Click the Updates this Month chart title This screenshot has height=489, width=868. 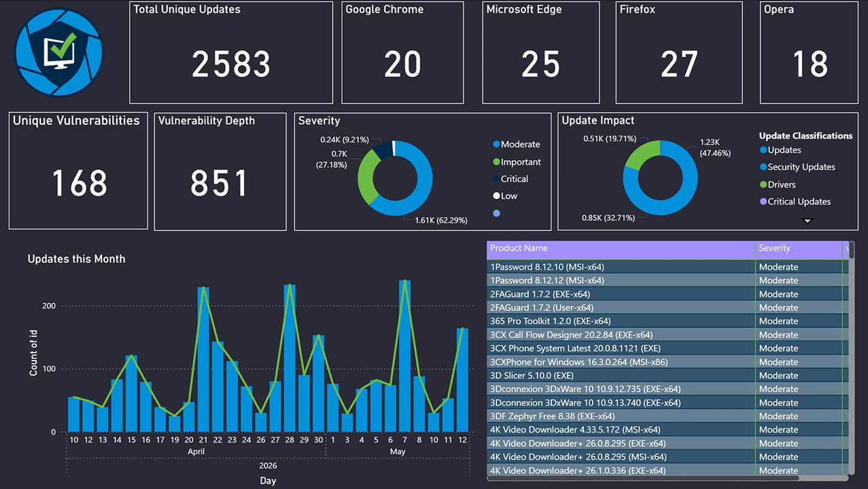click(76, 259)
